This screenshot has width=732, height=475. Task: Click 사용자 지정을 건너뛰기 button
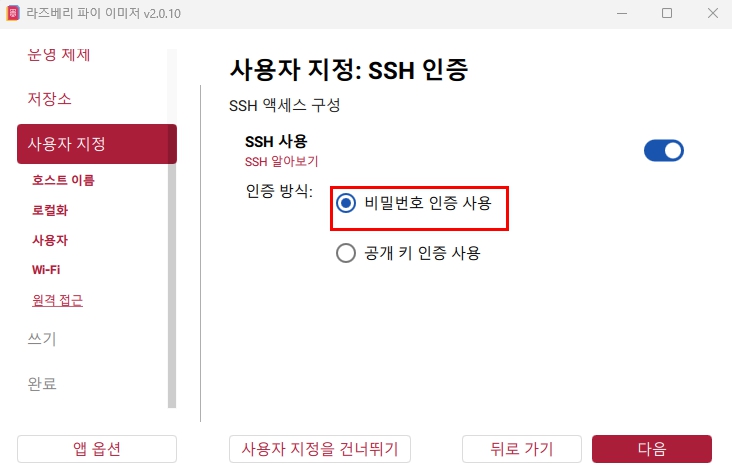320,449
